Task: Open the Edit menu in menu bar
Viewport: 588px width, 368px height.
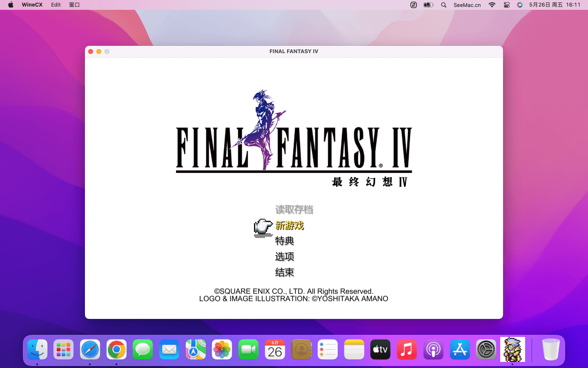Action: [56, 5]
